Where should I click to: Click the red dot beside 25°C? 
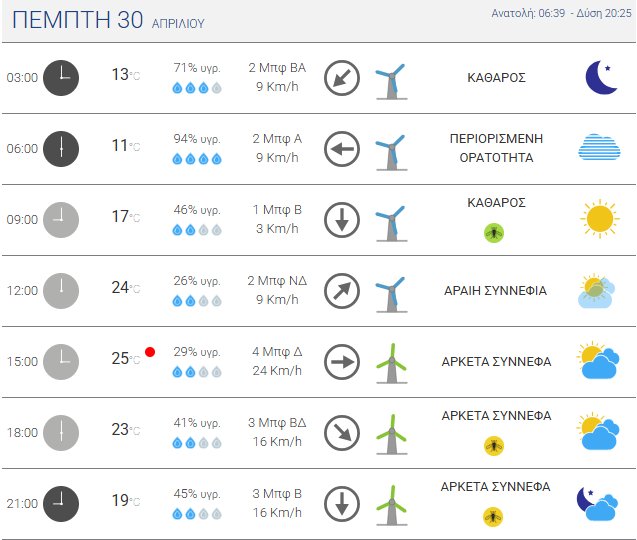coord(150,352)
